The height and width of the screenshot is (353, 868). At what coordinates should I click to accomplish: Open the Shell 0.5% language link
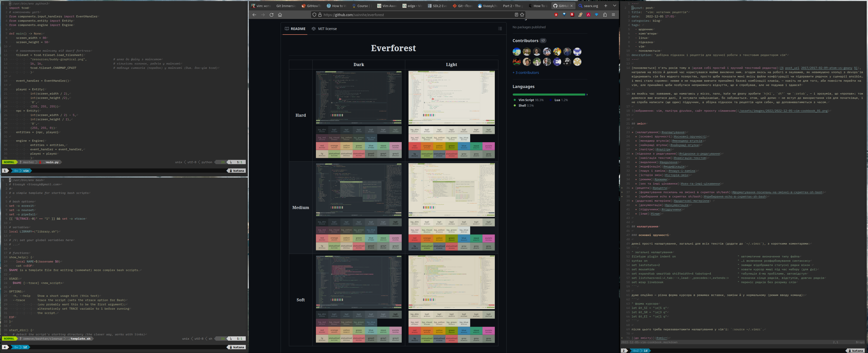(x=524, y=105)
